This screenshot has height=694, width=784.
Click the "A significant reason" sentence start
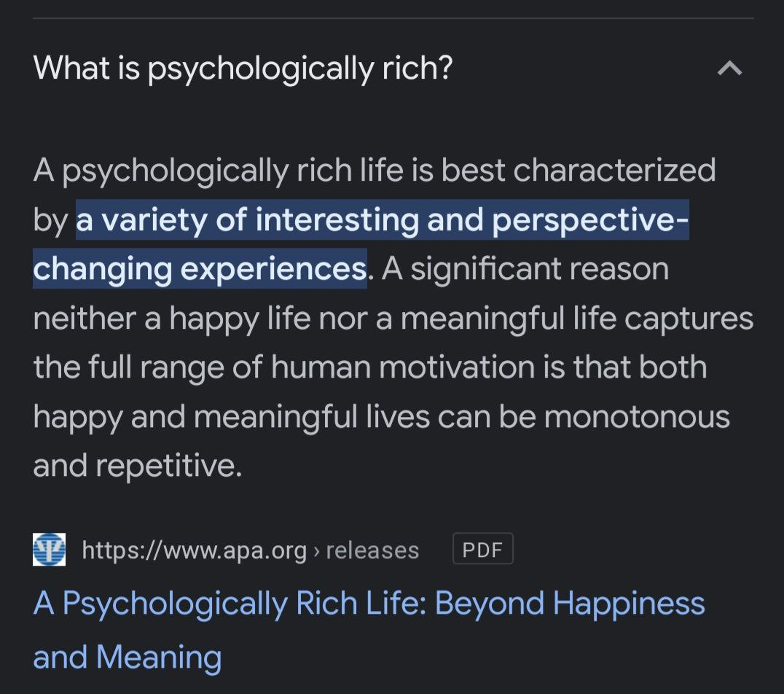point(525,269)
